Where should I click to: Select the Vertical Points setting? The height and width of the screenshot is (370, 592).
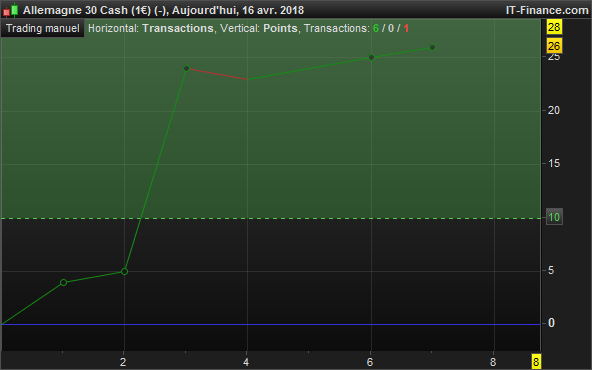pyautogui.click(x=259, y=28)
